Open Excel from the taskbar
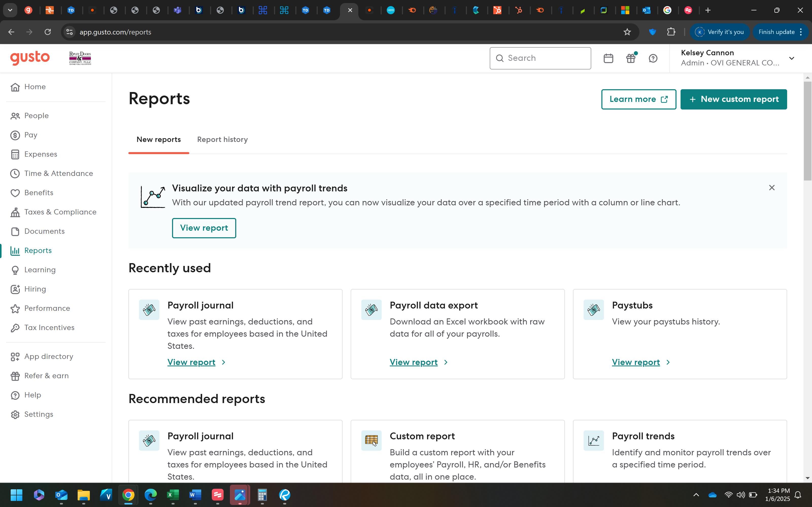The image size is (812, 507). (x=173, y=495)
